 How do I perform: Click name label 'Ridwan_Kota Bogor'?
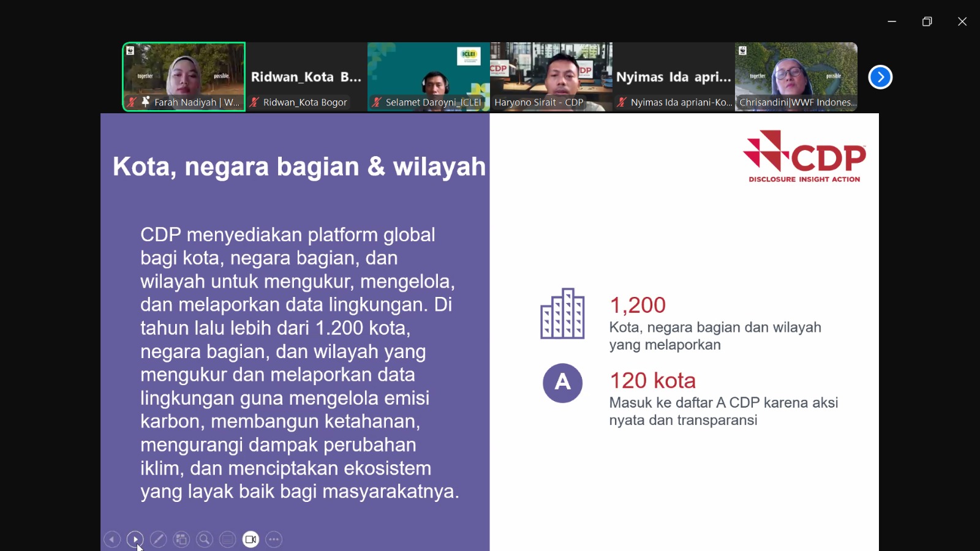305,102
